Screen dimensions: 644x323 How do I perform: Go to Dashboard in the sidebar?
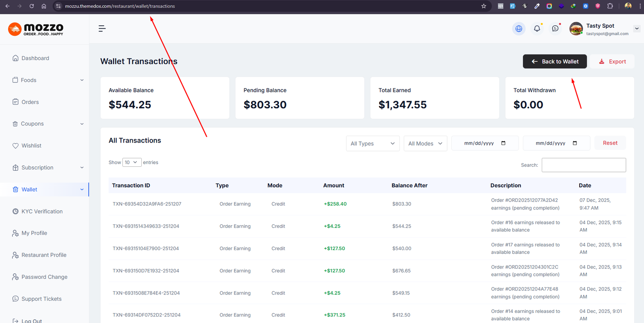[35, 58]
